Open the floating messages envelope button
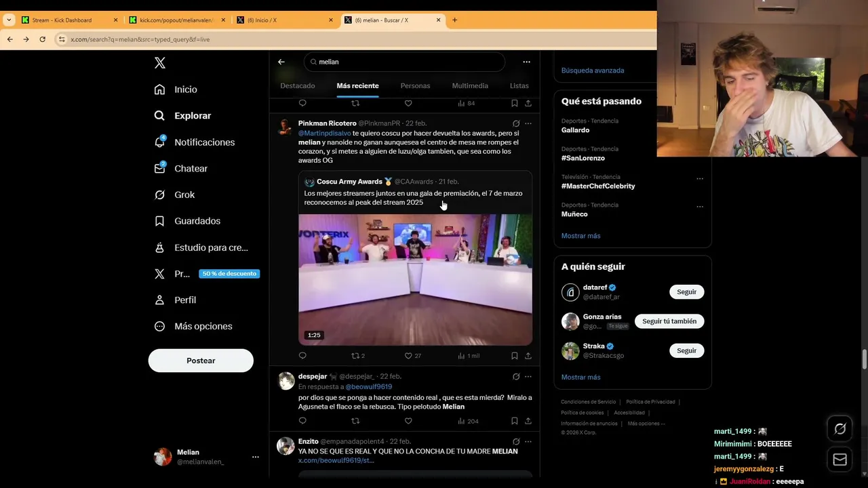The image size is (868, 488). point(840,460)
